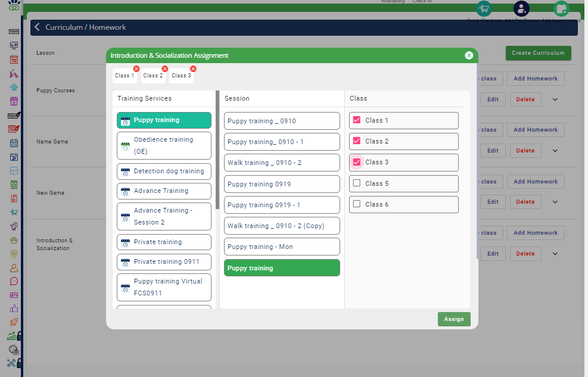Open the pink chat bubble sidebar icon
The image size is (588, 377).
pos(14,282)
